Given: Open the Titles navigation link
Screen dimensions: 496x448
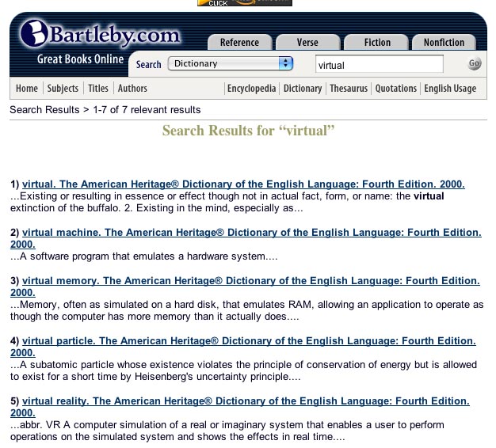Looking at the screenshot, I should [x=98, y=88].
